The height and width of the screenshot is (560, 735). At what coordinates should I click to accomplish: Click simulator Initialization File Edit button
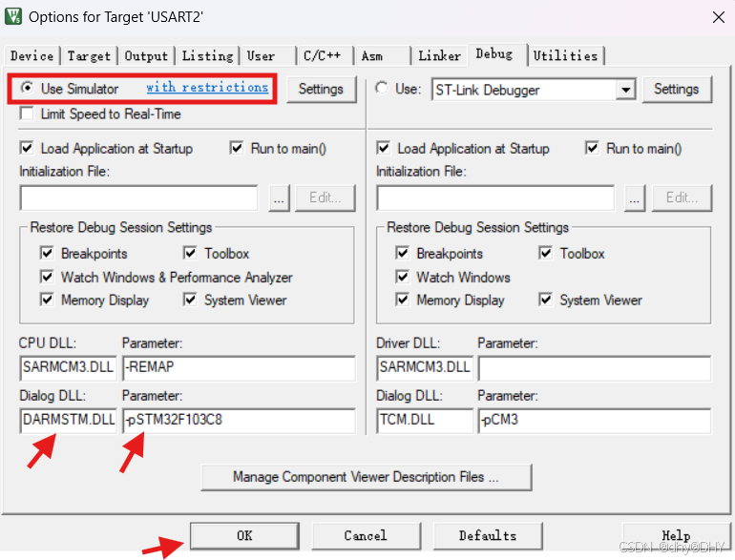325,197
